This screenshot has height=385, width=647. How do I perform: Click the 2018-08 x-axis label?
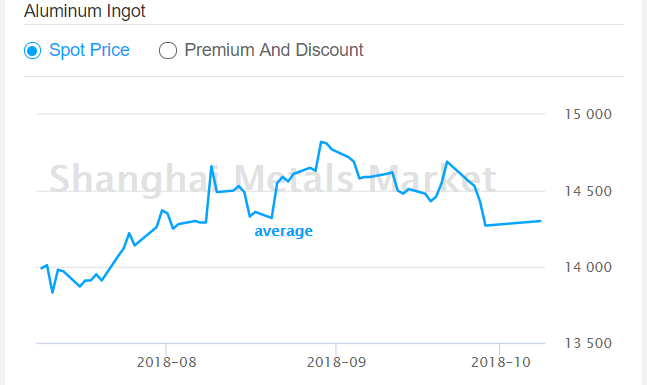166,362
